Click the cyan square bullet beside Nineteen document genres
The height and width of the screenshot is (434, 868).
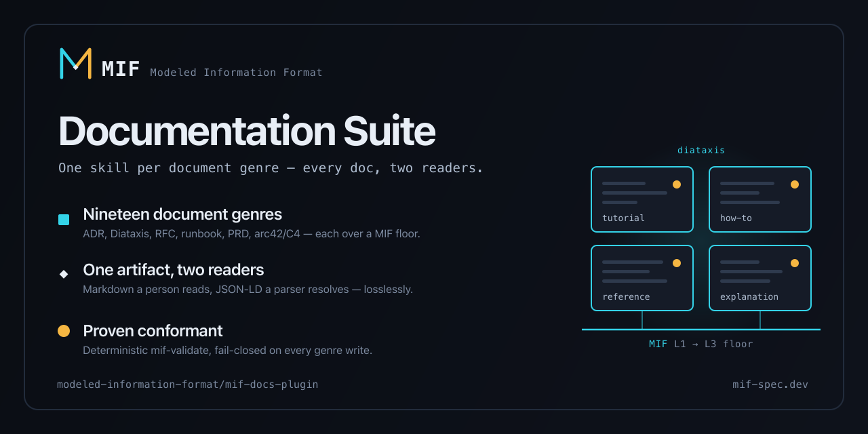pyautogui.click(x=64, y=220)
